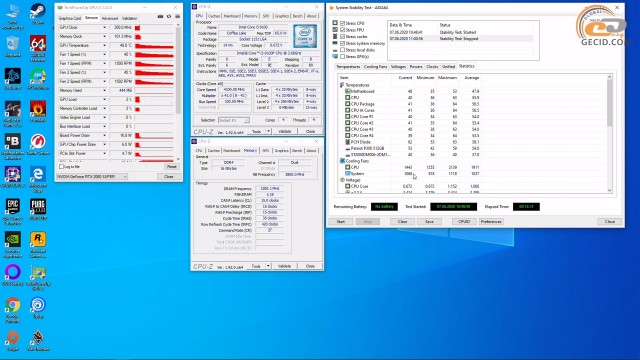Open GPU-Z Validation tab
This screenshot has height=360, width=640.
[129, 18]
